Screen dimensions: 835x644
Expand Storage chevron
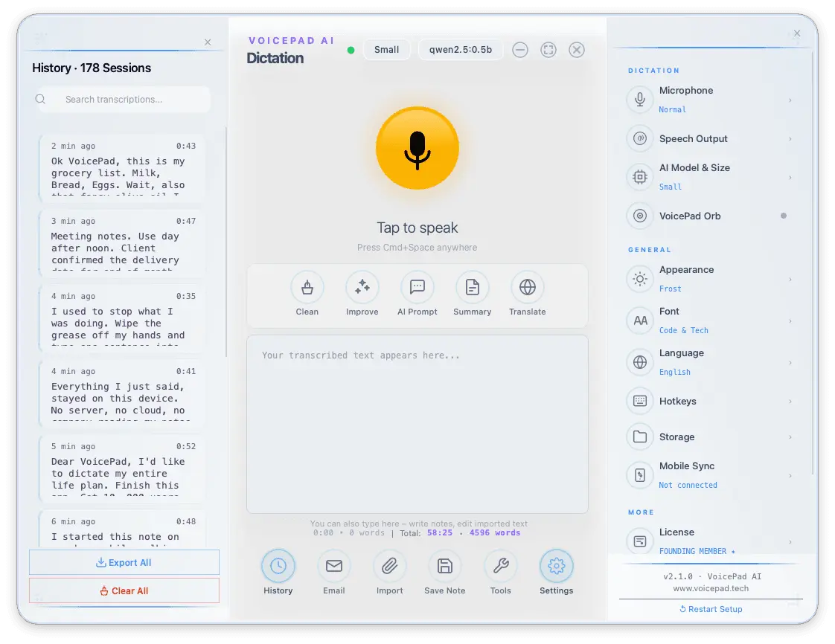pos(790,437)
